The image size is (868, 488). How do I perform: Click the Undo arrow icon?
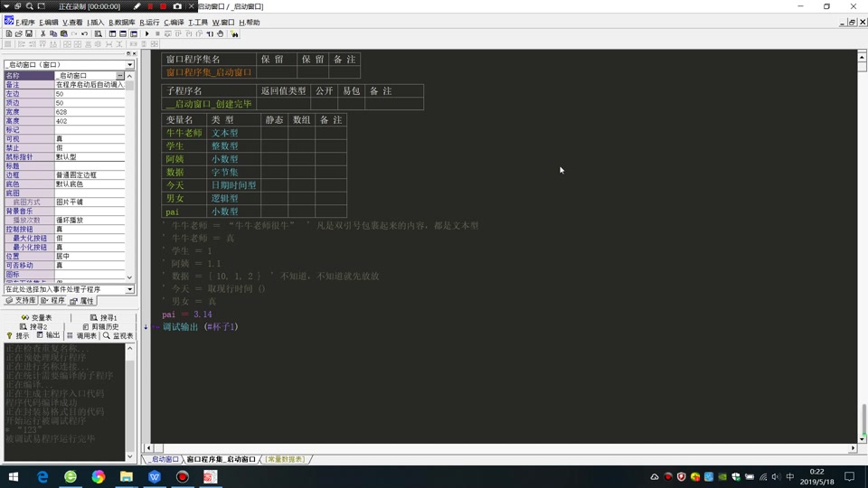(x=84, y=33)
